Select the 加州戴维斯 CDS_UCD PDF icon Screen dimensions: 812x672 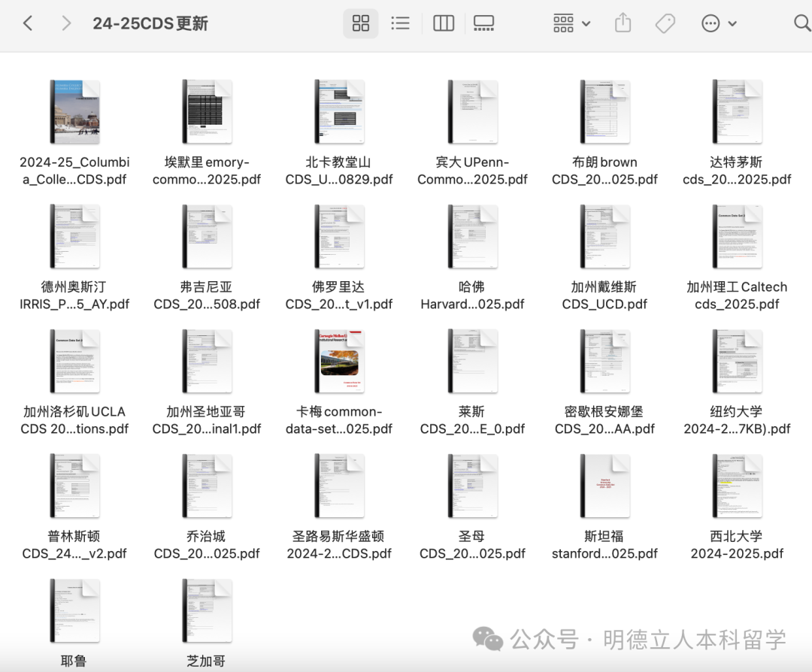(604, 237)
